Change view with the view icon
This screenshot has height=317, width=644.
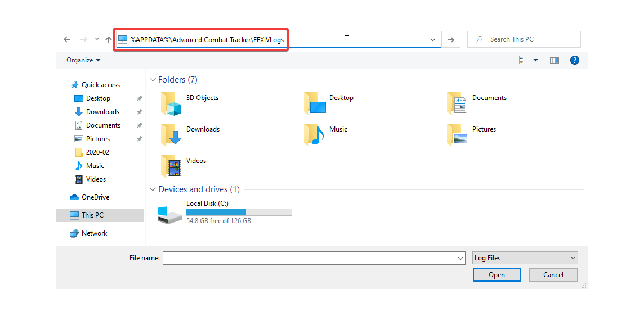(524, 60)
